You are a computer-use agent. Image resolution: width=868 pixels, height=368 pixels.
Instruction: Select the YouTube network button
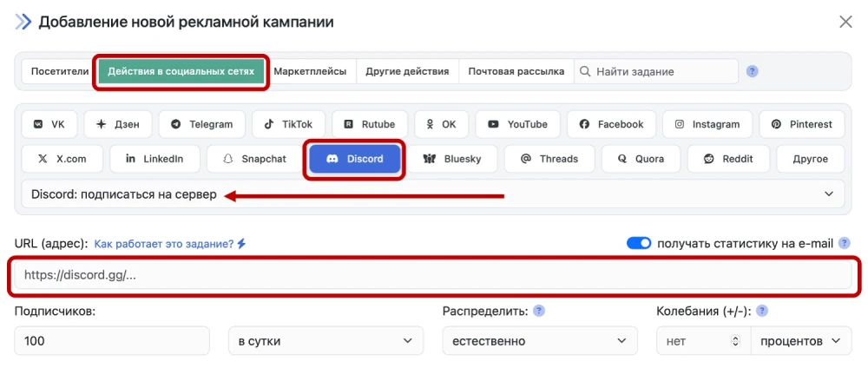pyautogui.click(x=517, y=124)
